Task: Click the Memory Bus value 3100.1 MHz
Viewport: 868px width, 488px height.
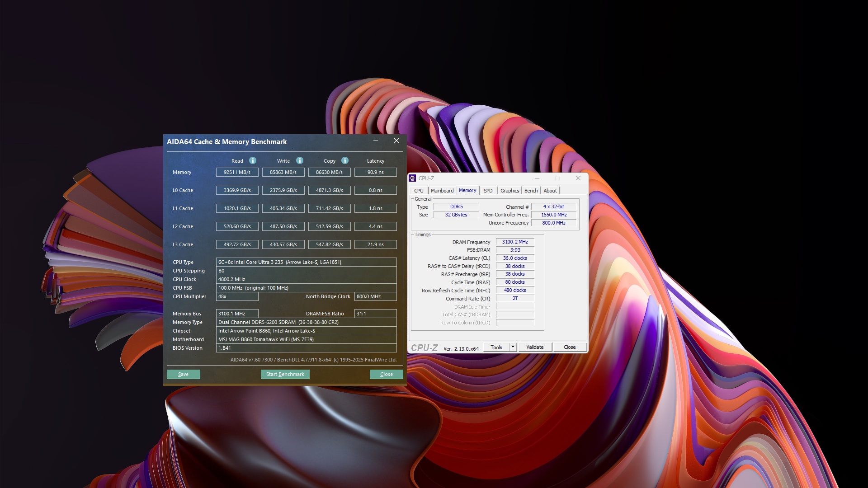Action: coord(237,314)
